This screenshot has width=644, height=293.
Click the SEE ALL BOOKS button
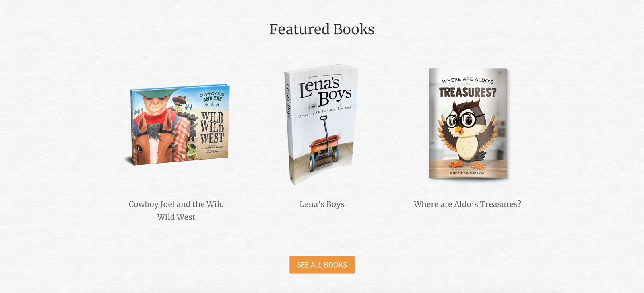[x=322, y=265]
